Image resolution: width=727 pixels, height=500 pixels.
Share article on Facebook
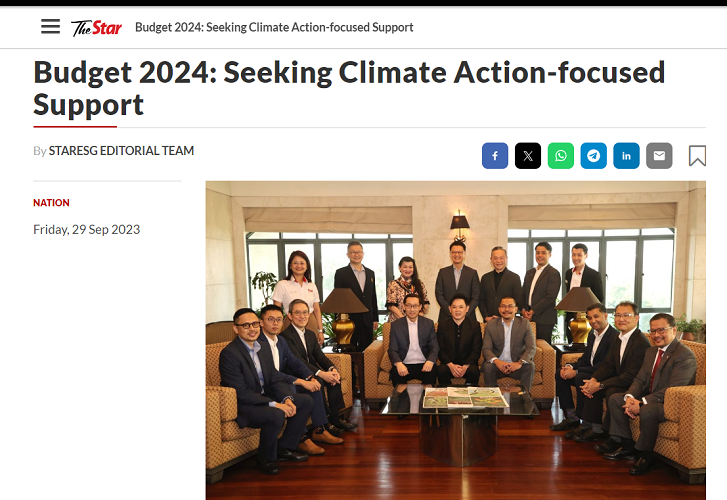point(495,156)
